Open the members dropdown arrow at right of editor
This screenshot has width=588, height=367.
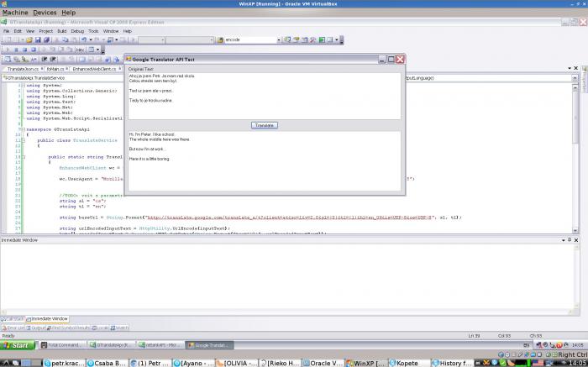coord(575,78)
